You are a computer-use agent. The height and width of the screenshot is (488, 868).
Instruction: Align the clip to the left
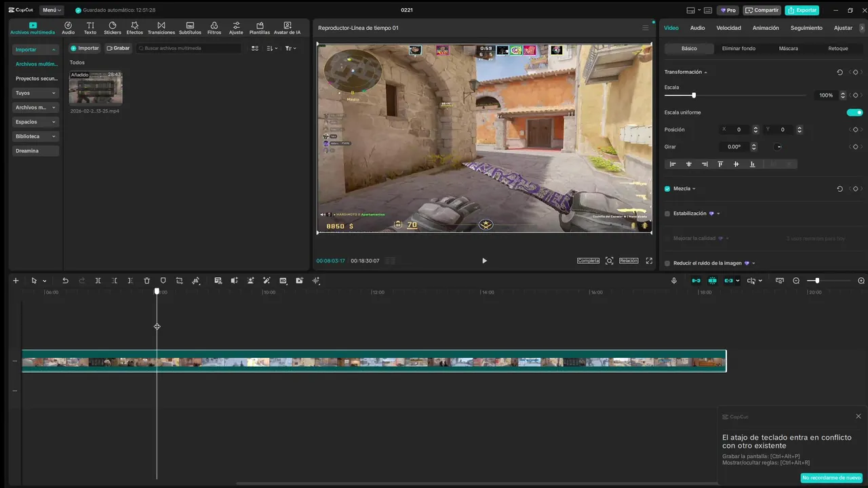pyautogui.click(x=673, y=164)
